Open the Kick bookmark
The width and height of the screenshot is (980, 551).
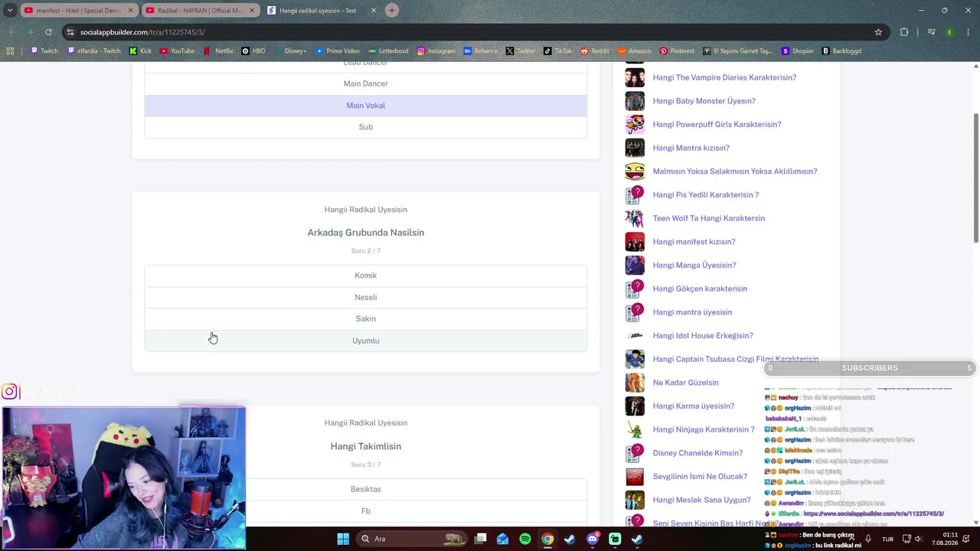click(140, 51)
